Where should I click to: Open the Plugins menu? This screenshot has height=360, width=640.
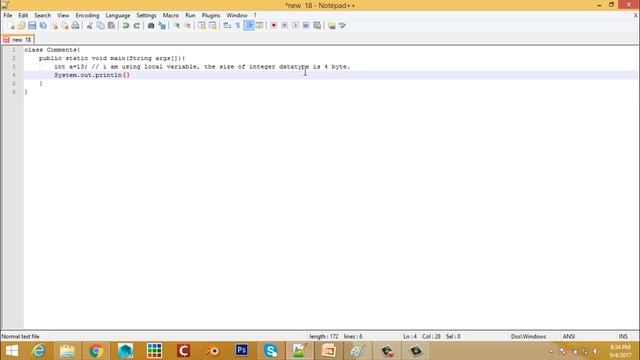click(211, 15)
